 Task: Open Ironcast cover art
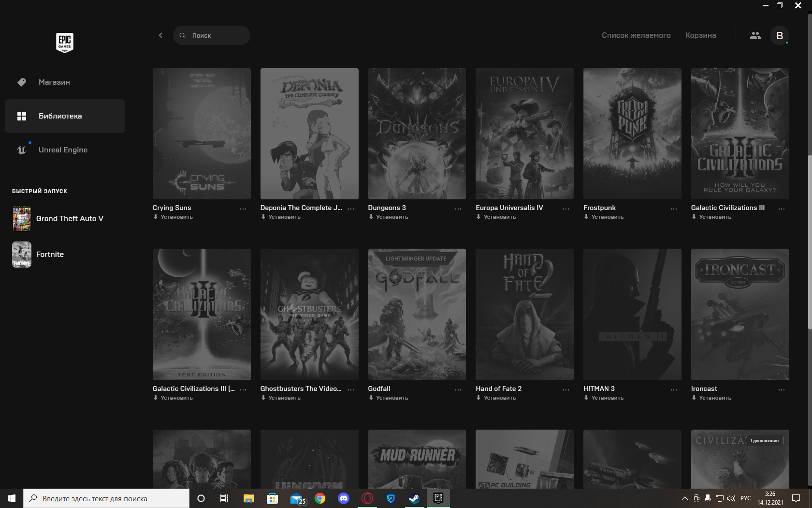[x=740, y=314]
